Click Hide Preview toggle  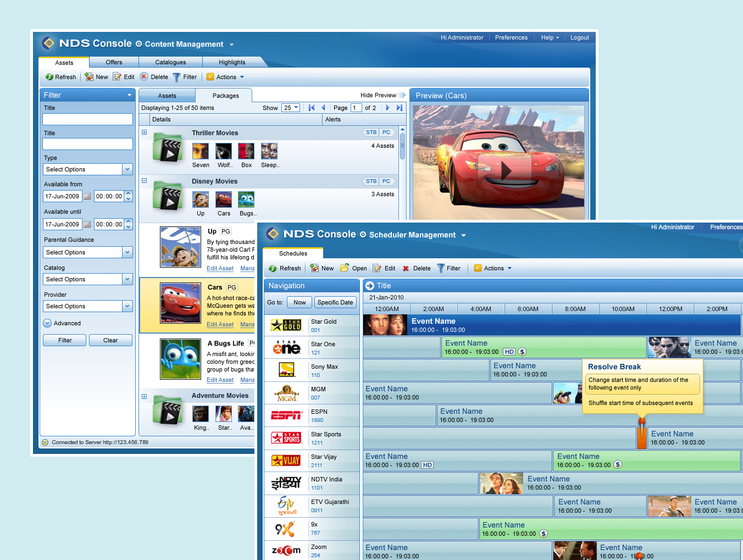point(382,95)
